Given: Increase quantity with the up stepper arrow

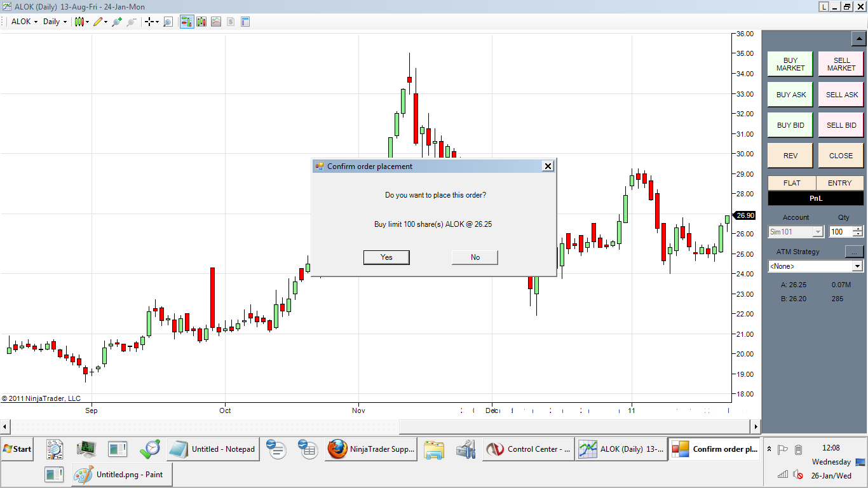Looking at the screenshot, I should coord(858,229).
